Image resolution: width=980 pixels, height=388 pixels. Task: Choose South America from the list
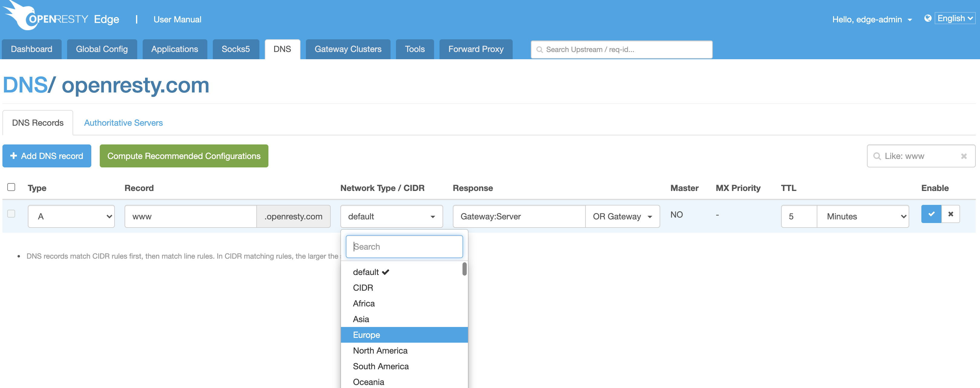point(404,366)
